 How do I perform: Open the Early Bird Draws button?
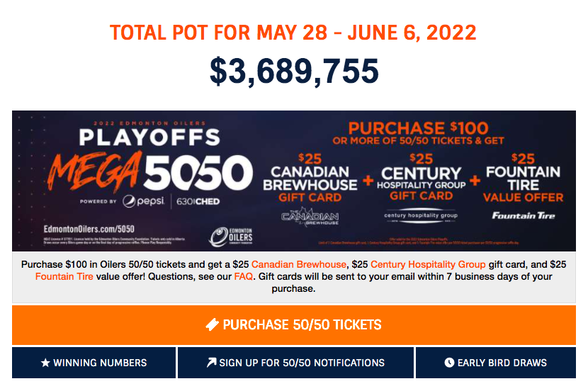point(496,363)
